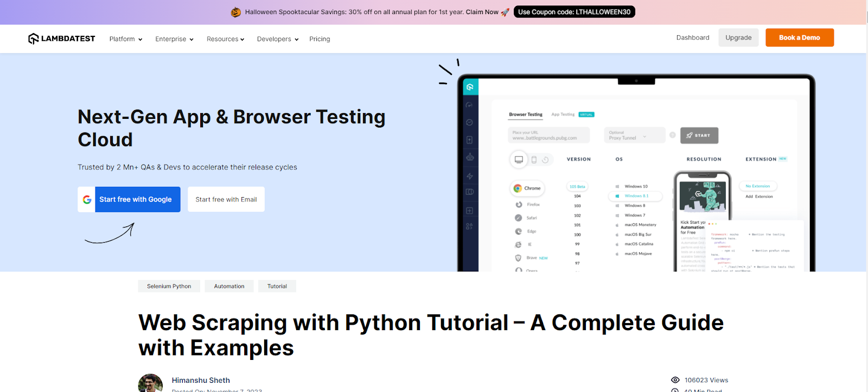Click the Web Scraping with Python Tutorial heading
Image resolution: width=868 pixels, height=392 pixels.
[431, 335]
